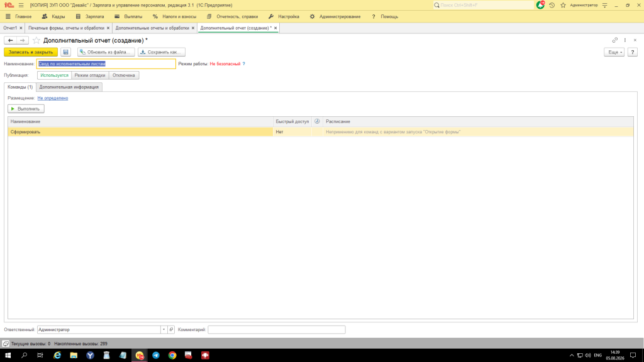This screenshot has height=362, width=644.
Task: Show hidden tray icons chevron
Action: coord(571,356)
